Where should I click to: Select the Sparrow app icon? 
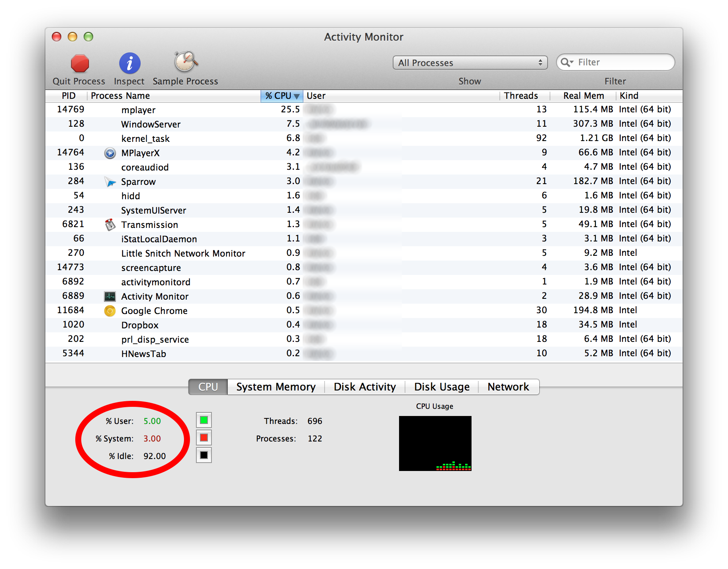[x=110, y=182]
